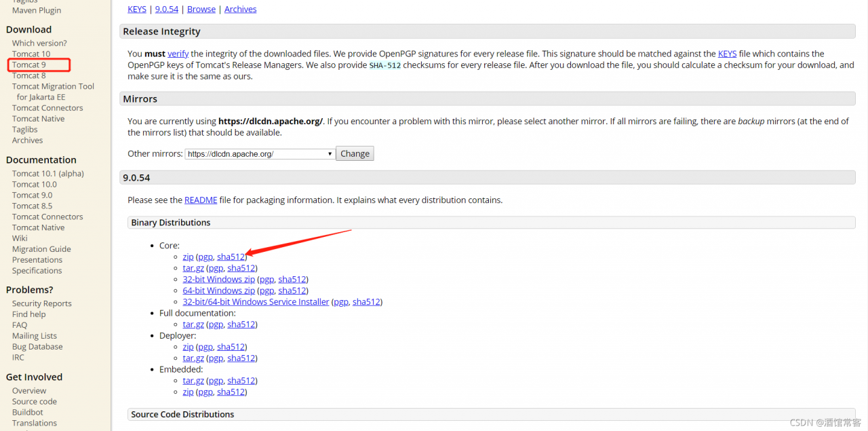
Task: Open sha512 checksum for Full documentation tar.gz
Action: (x=241, y=324)
